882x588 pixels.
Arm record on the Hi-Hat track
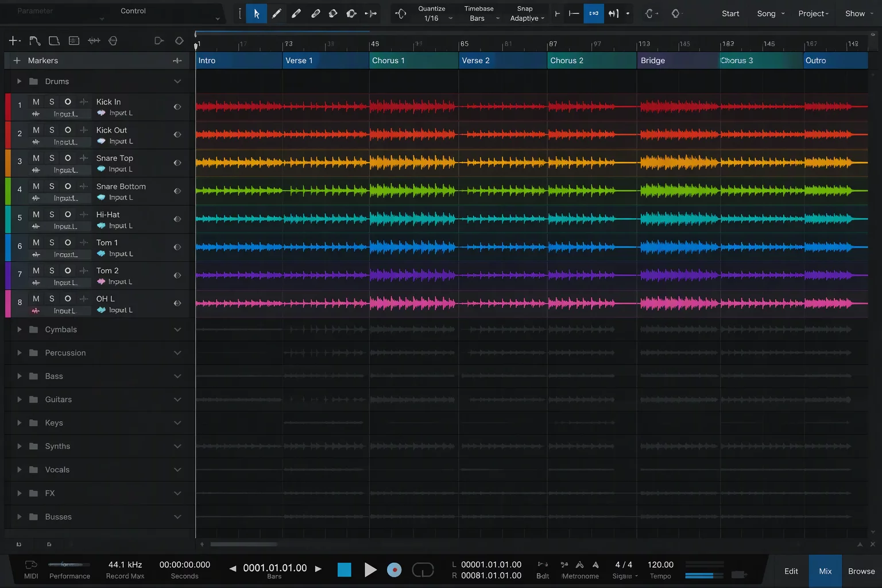[68, 214]
